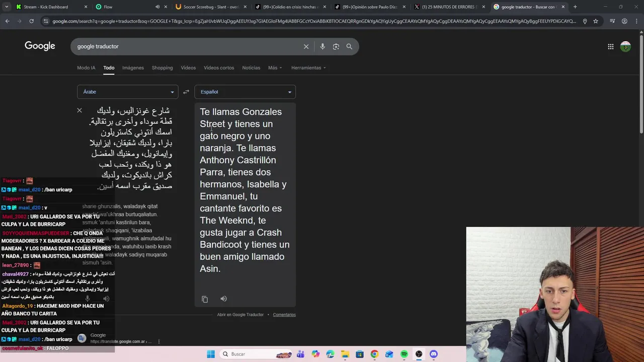Switch to Modo IA tab
This screenshot has height=362, width=644.
[x=86, y=68]
